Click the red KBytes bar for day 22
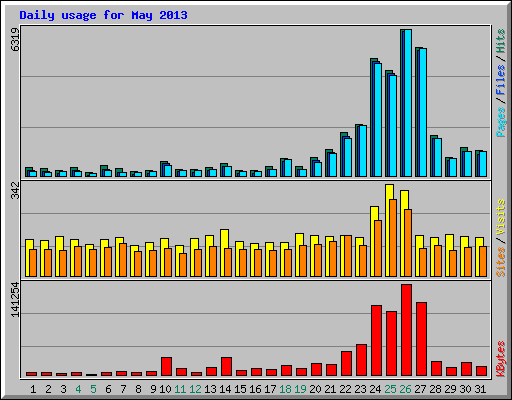 (346, 364)
